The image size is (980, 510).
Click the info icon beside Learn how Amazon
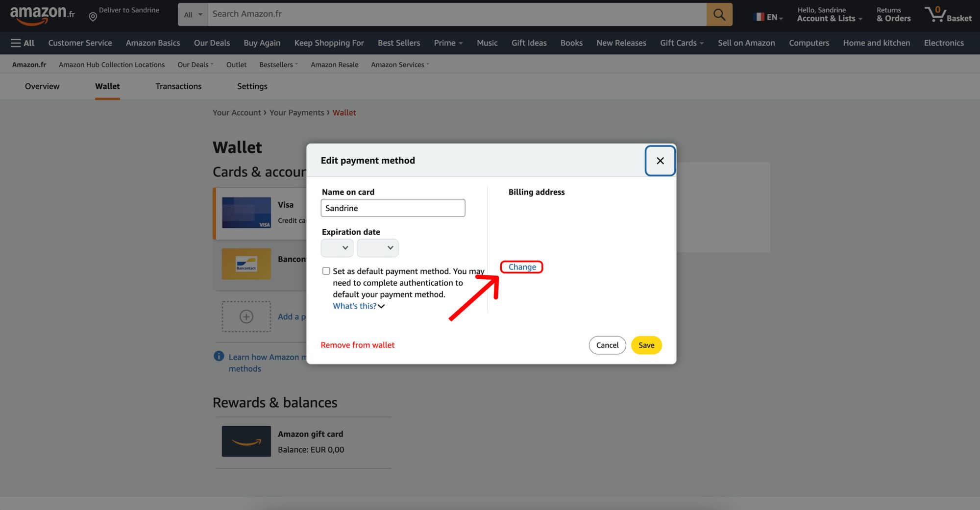pos(219,356)
